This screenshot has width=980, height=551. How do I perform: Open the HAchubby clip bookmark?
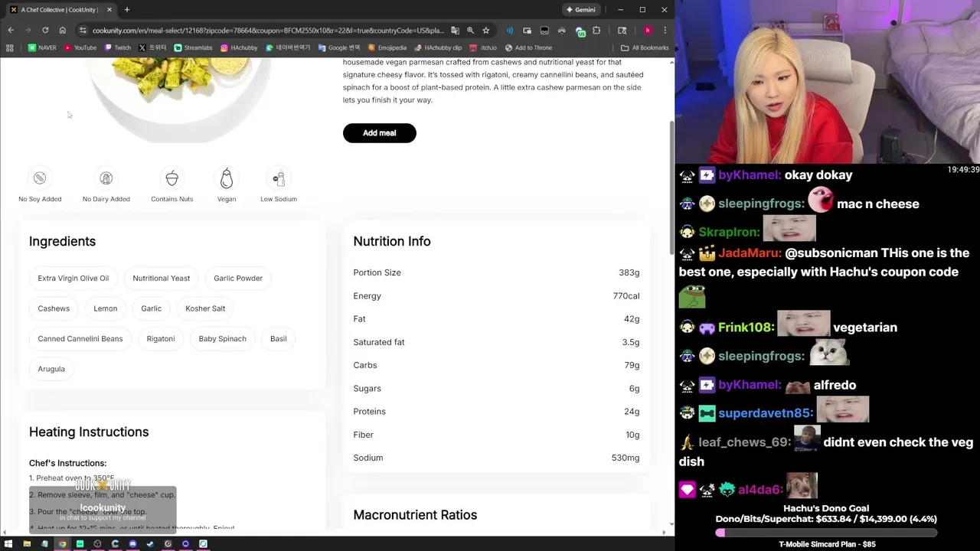point(439,47)
